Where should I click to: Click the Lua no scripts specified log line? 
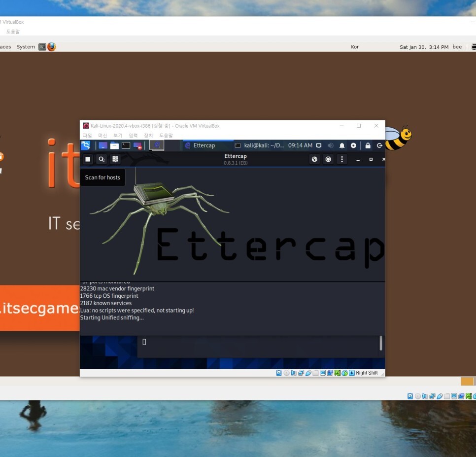click(137, 310)
